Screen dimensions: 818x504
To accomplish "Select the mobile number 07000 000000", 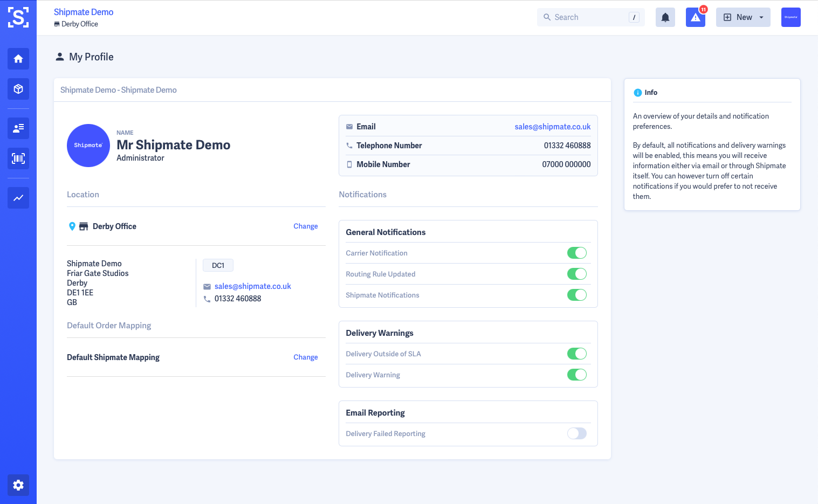I will tap(567, 164).
